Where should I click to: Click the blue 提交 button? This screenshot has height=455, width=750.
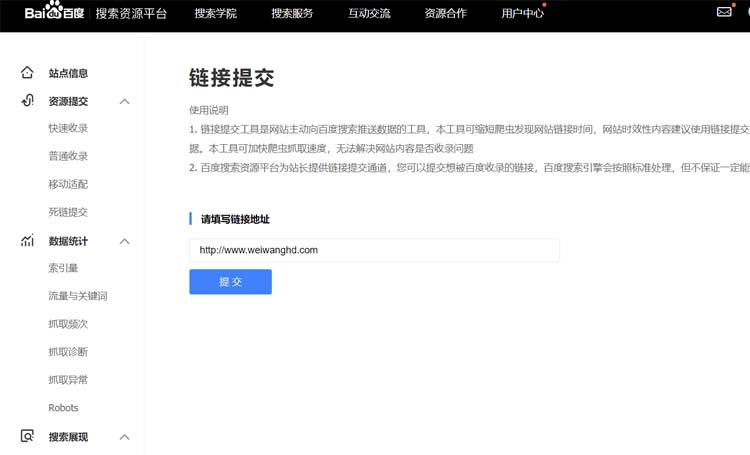click(231, 282)
